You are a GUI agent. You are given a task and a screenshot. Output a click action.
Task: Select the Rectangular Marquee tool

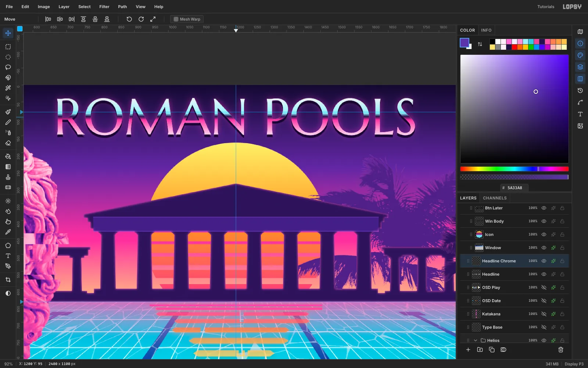point(8,47)
